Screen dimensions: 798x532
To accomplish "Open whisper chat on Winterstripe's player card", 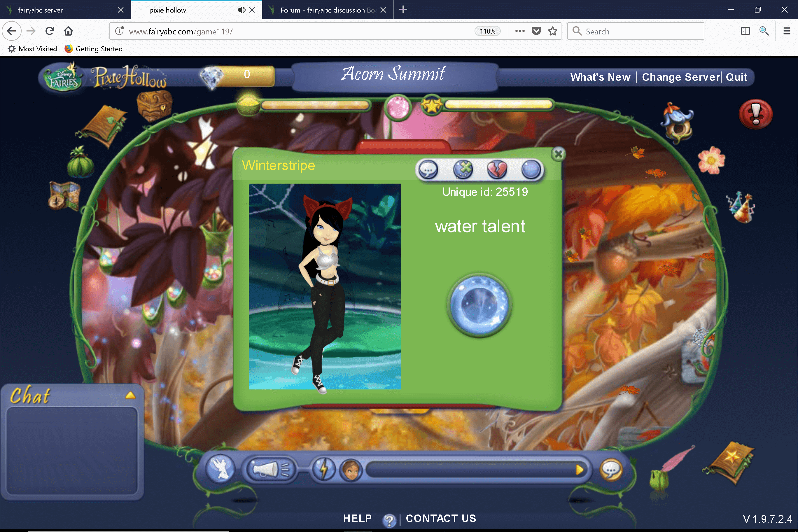I will [x=428, y=170].
